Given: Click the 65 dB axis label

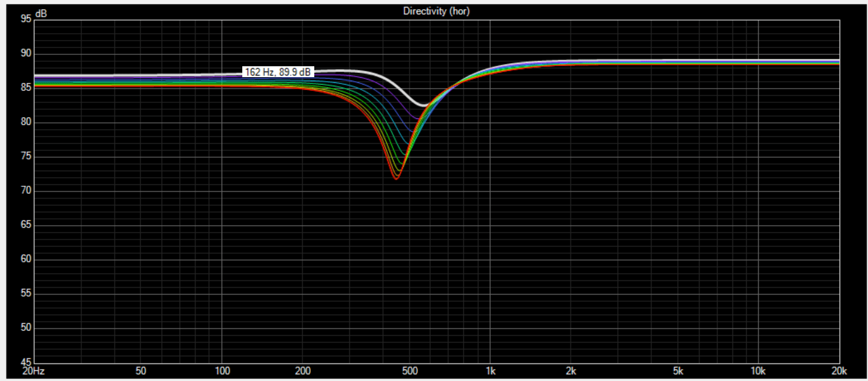Looking at the screenshot, I should pyautogui.click(x=26, y=225).
